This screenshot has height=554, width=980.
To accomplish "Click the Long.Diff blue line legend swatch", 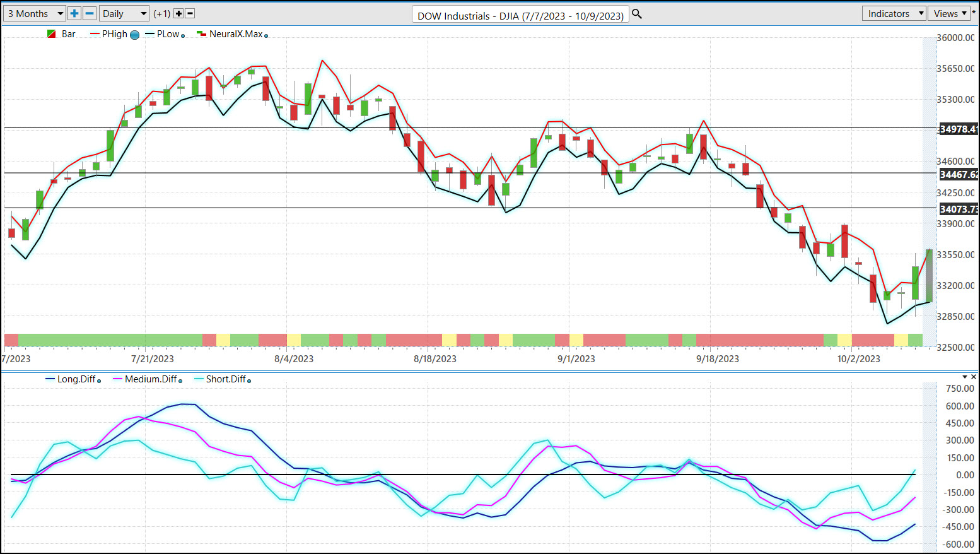I will coord(50,379).
